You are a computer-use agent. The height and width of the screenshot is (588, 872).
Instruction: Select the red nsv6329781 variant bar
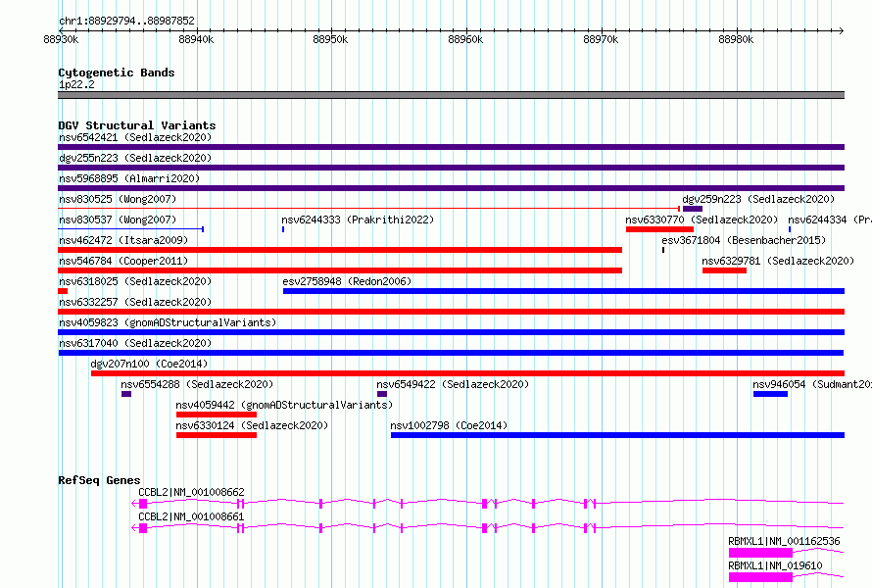click(724, 270)
